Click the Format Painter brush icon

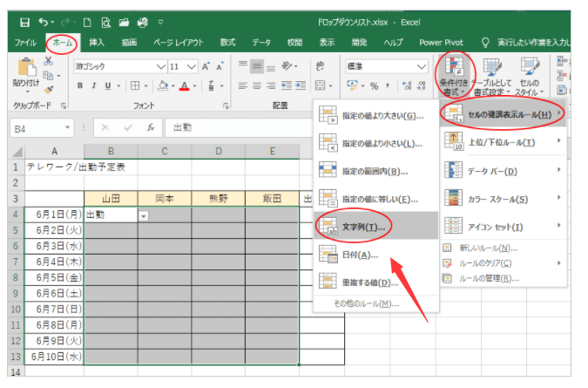(48, 88)
